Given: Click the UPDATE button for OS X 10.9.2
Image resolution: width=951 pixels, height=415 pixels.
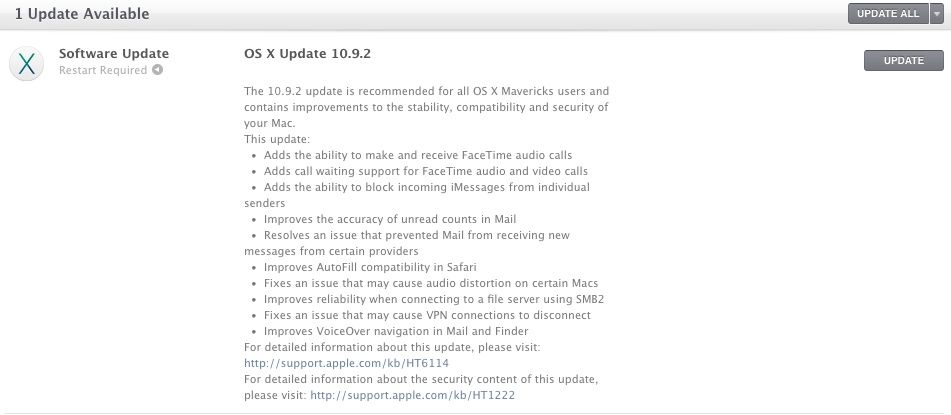Looking at the screenshot, I should coord(904,61).
